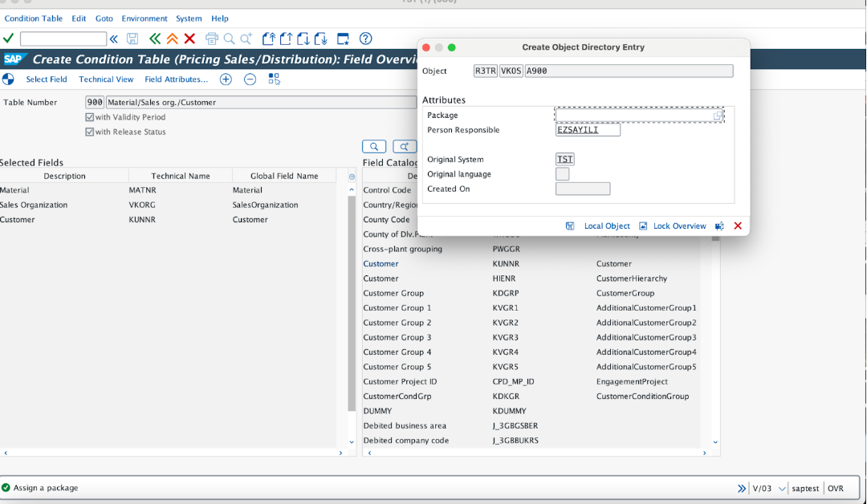867x504 pixels.
Task: Go to previous page icon
Action: coord(286,39)
